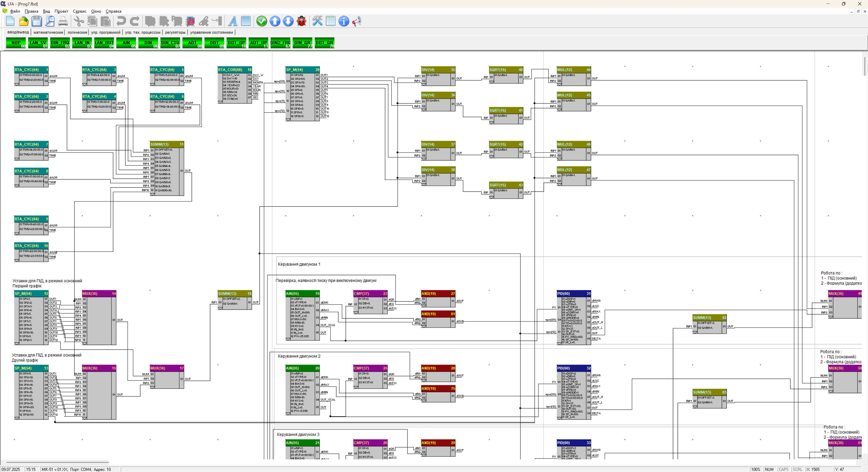
Task: Open the Проект menu
Action: coord(61,11)
